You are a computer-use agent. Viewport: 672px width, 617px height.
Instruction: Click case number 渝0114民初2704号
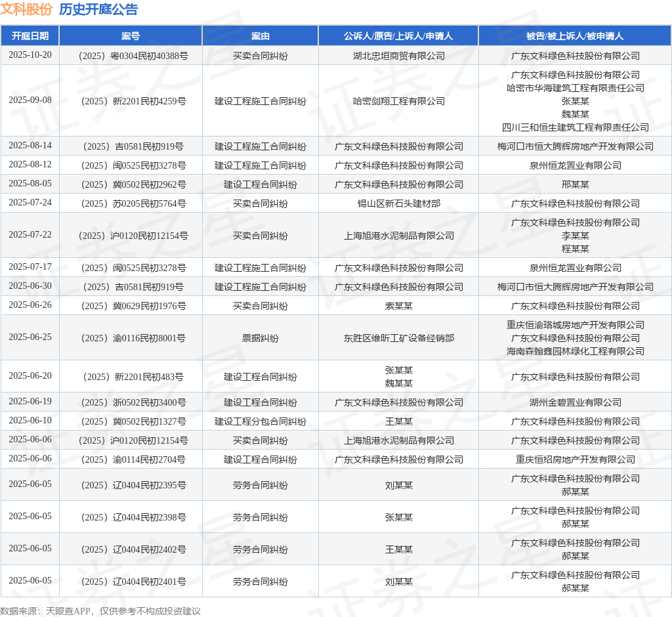(x=133, y=459)
